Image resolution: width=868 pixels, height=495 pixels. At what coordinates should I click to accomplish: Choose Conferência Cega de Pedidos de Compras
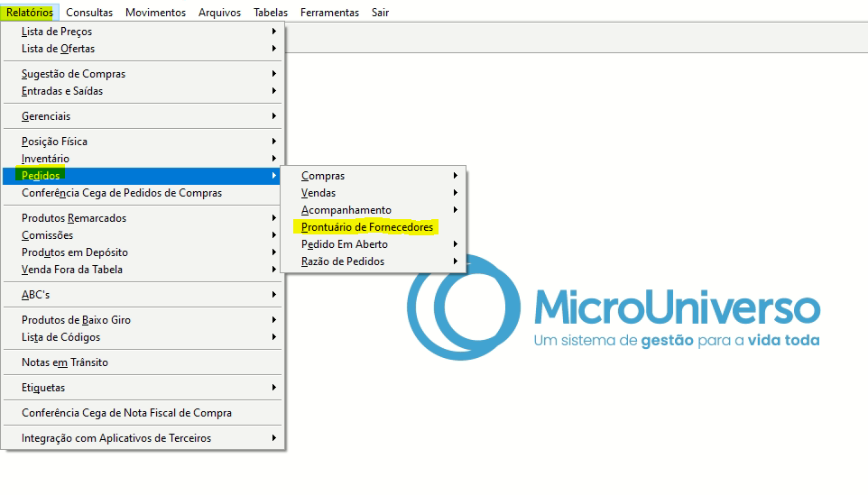[x=143, y=193]
